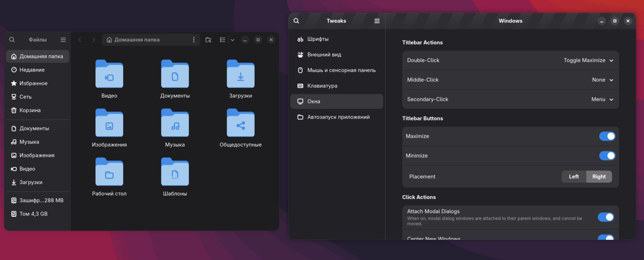Open Корзина in the Files sidebar
Screen dimensions: 644x260
30,110
